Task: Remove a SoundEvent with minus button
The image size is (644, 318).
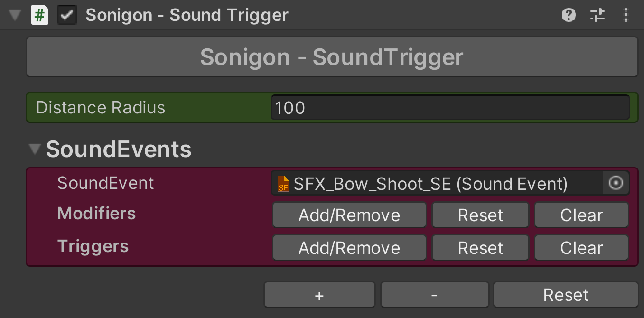Action: point(434,295)
